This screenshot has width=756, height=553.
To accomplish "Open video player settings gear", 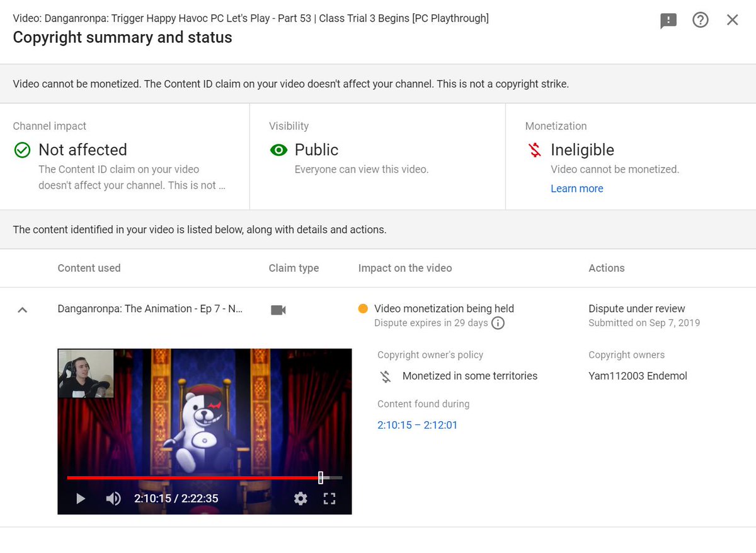I will (x=301, y=499).
